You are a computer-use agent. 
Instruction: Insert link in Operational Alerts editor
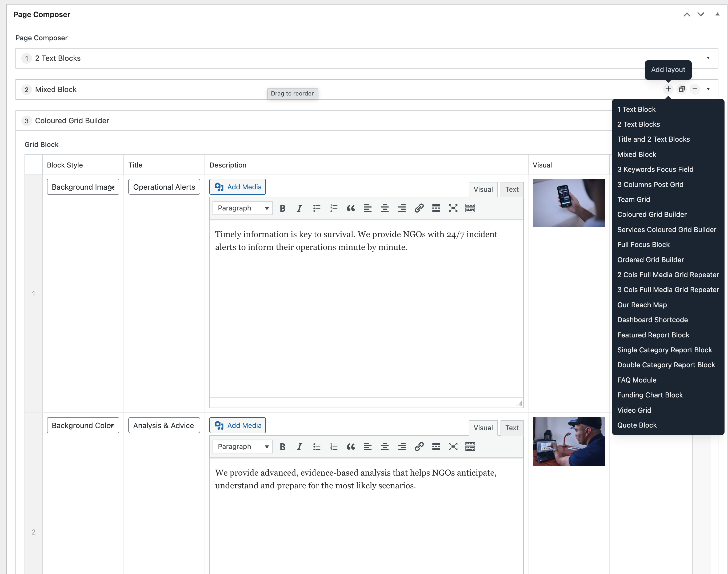[x=419, y=208]
